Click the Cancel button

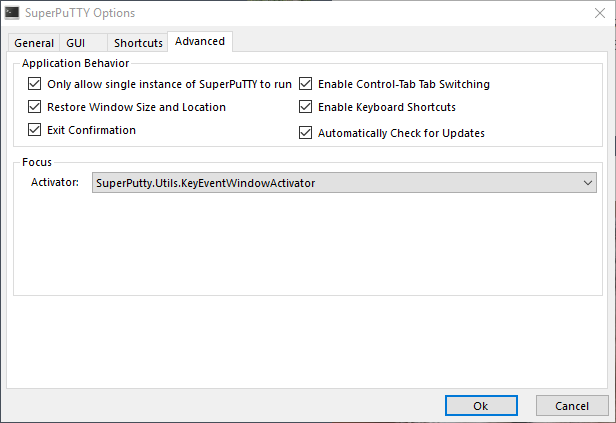(572, 405)
